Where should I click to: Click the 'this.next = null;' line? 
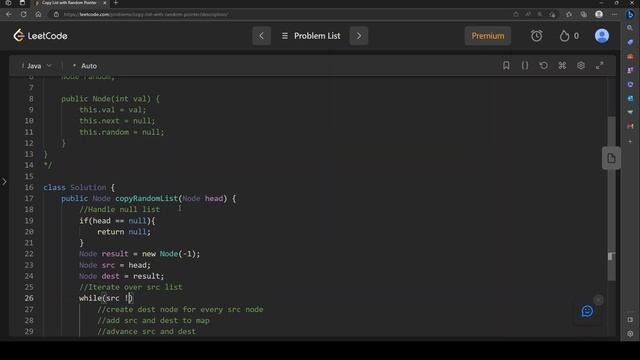(117, 121)
